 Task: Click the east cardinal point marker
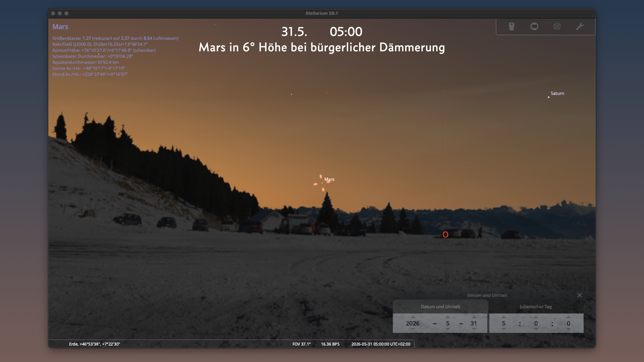pos(445,235)
